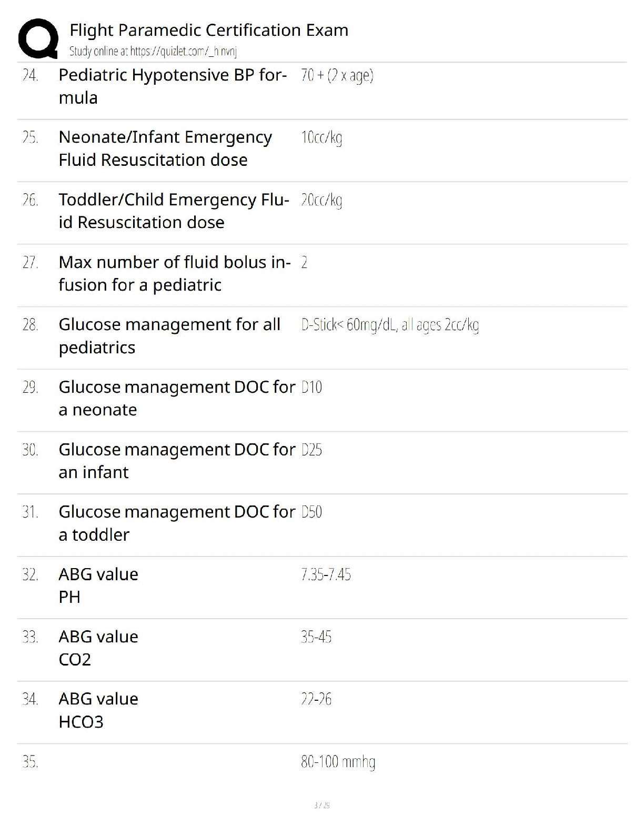
Task: Select the ABG value PH term
Action: 98,585
